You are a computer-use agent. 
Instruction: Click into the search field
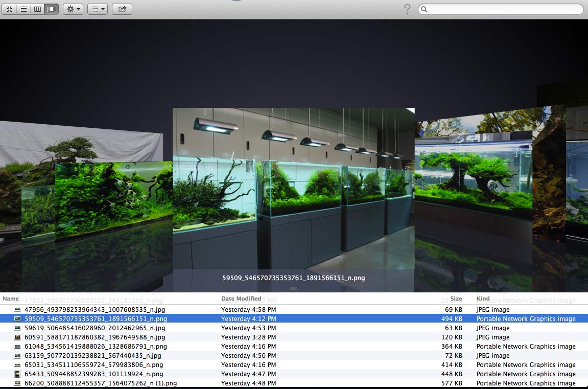tap(501, 9)
